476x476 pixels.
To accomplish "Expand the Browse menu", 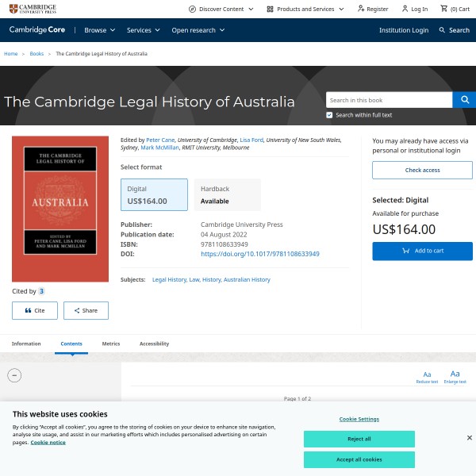I will coord(100,30).
